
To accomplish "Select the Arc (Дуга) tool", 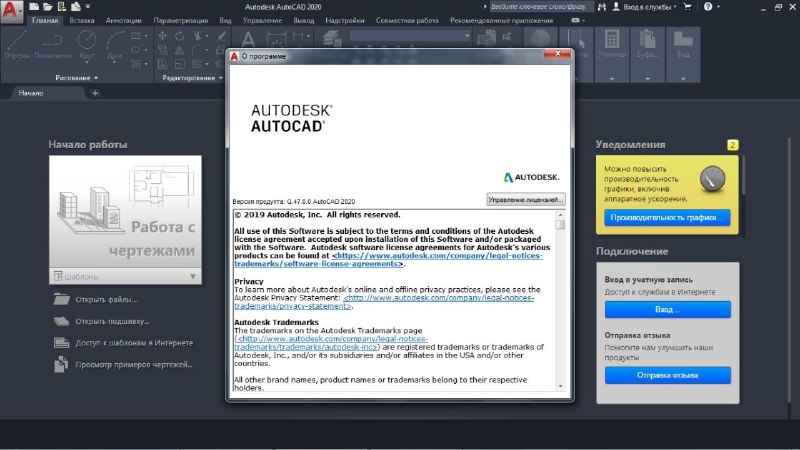I will (x=115, y=44).
